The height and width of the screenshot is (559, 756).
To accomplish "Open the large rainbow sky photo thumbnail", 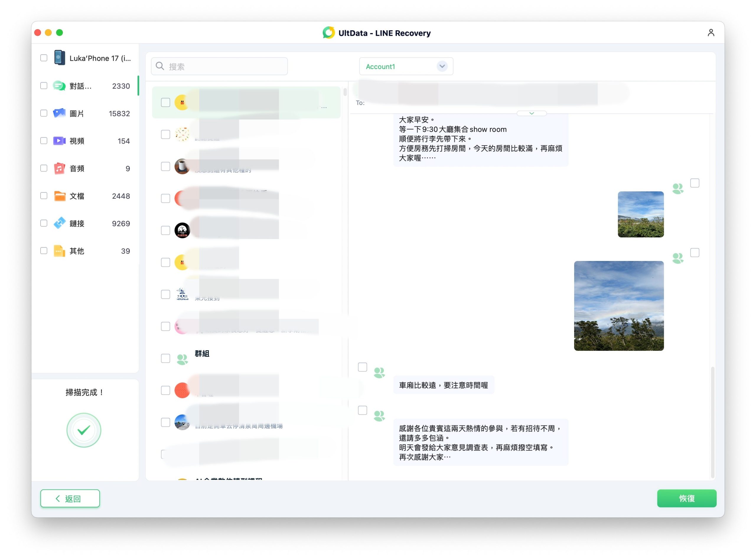I will click(619, 306).
